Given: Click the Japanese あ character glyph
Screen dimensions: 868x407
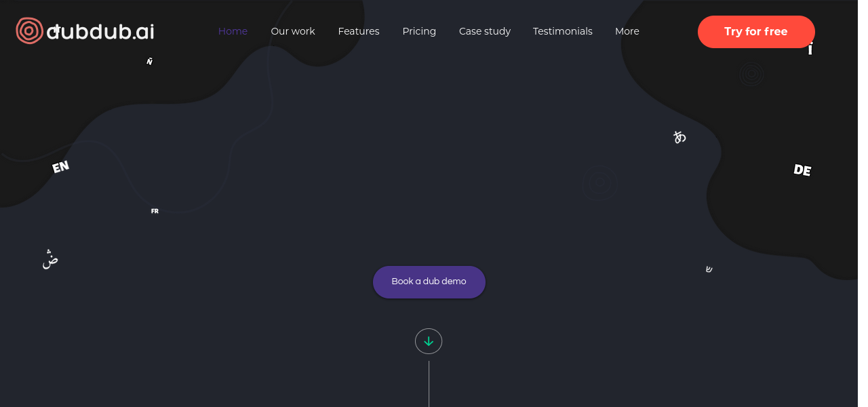Looking at the screenshot, I should (x=679, y=137).
